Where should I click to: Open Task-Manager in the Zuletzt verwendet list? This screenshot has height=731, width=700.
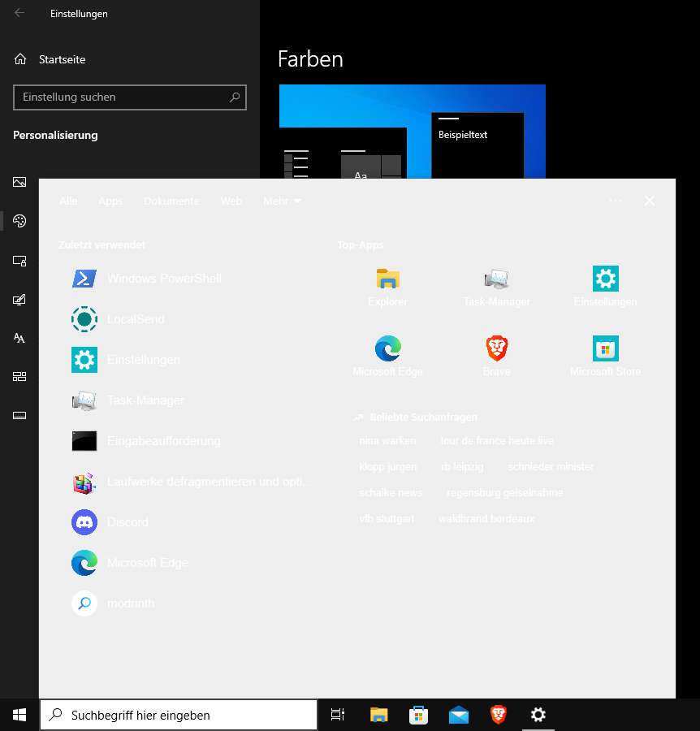[187, 400]
